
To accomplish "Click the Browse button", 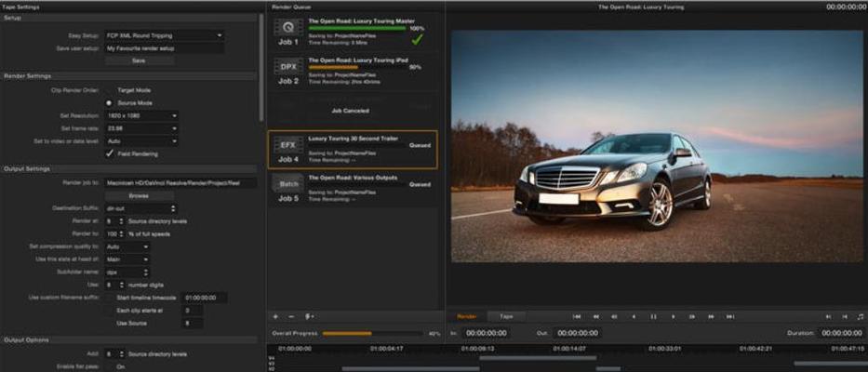I will 139,196.
